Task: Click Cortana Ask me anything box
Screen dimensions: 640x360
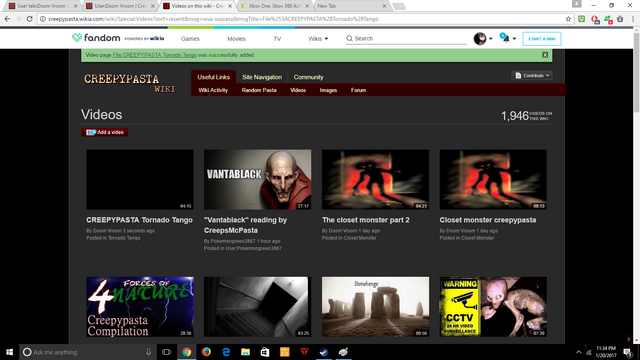Action: [88, 352]
